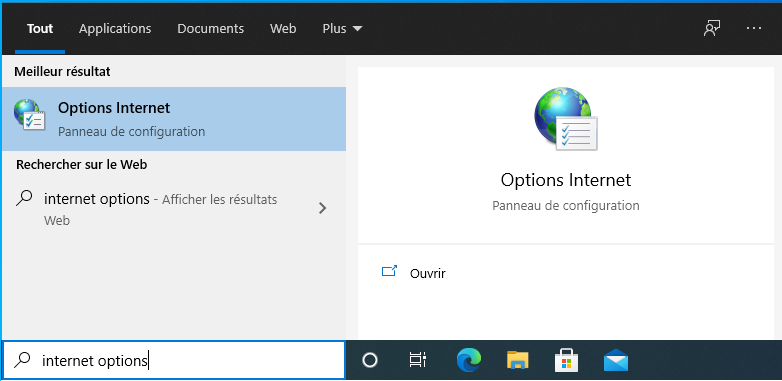Click Panneau de configuration text in preview pane
Image resolution: width=782 pixels, height=381 pixels.
coord(566,205)
